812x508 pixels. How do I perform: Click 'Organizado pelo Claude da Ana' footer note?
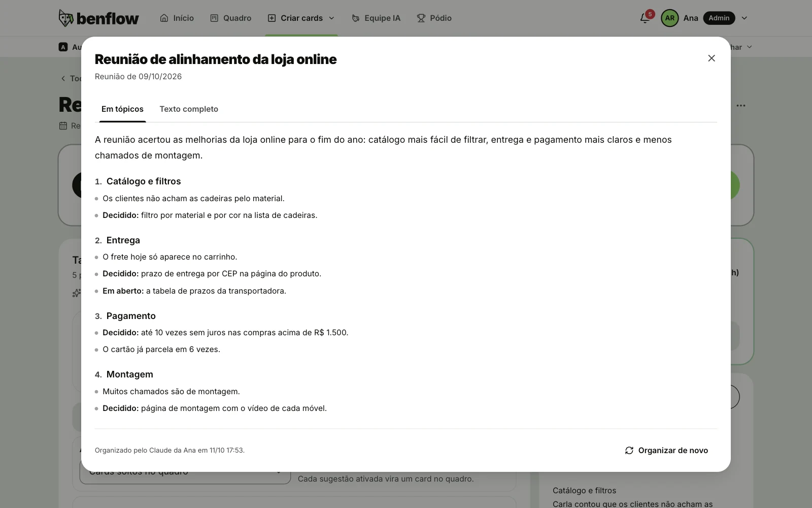170,451
